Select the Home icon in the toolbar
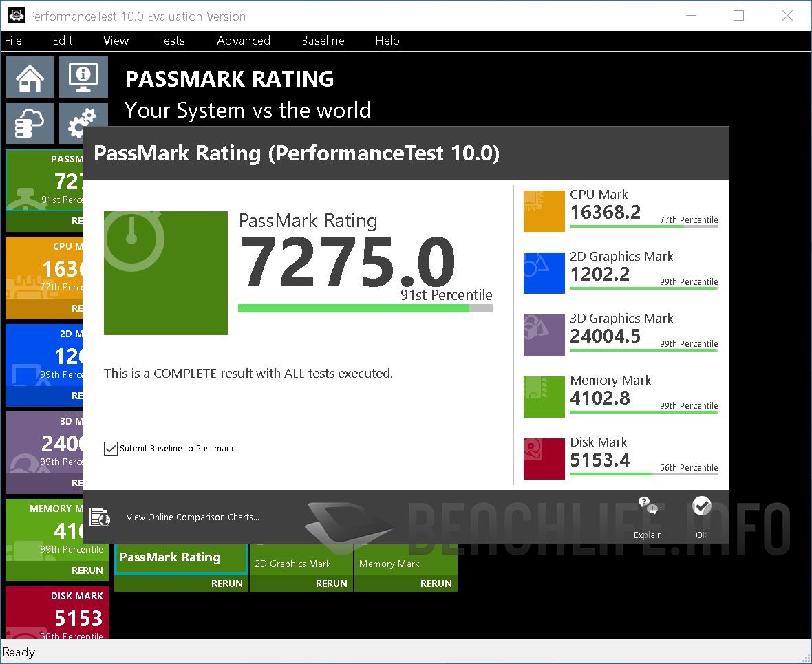Screen dimensions: 812x664 tap(29, 77)
